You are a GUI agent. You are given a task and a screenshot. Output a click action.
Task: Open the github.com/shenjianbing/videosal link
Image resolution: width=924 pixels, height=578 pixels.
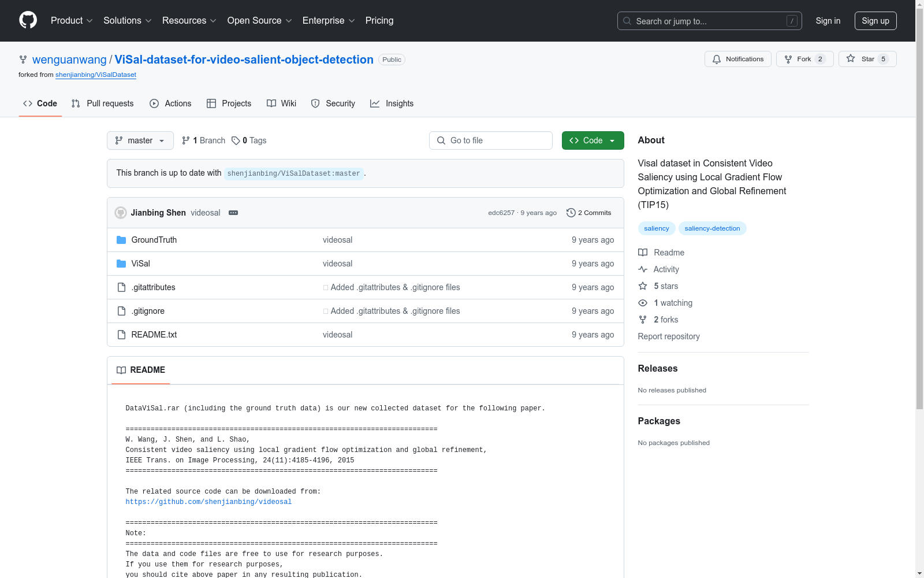click(208, 502)
